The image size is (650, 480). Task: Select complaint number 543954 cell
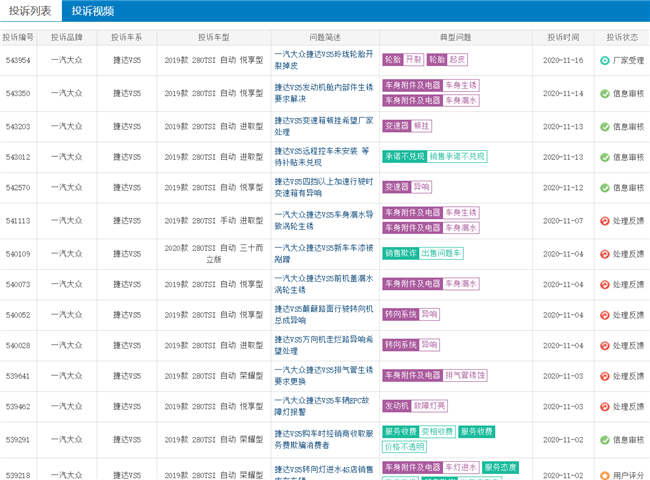pyautogui.click(x=18, y=61)
